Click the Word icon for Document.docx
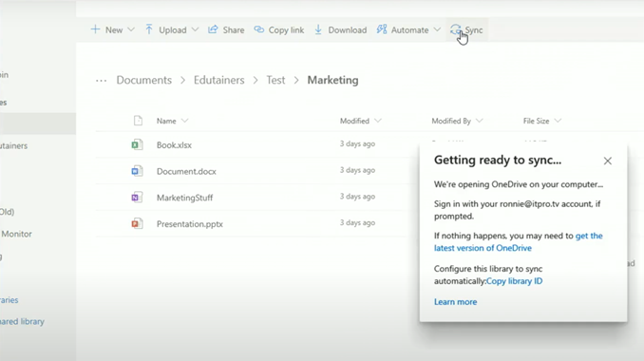The image size is (644, 361). click(137, 171)
